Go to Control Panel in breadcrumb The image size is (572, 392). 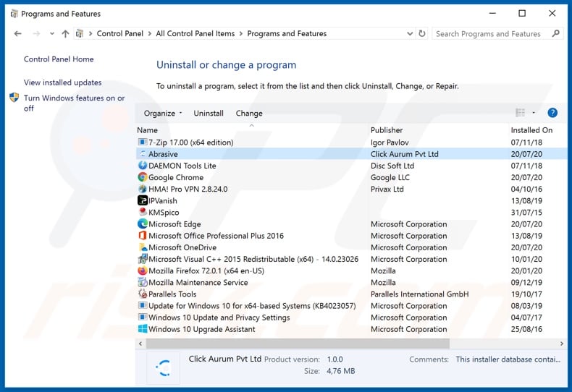click(120, 33)
